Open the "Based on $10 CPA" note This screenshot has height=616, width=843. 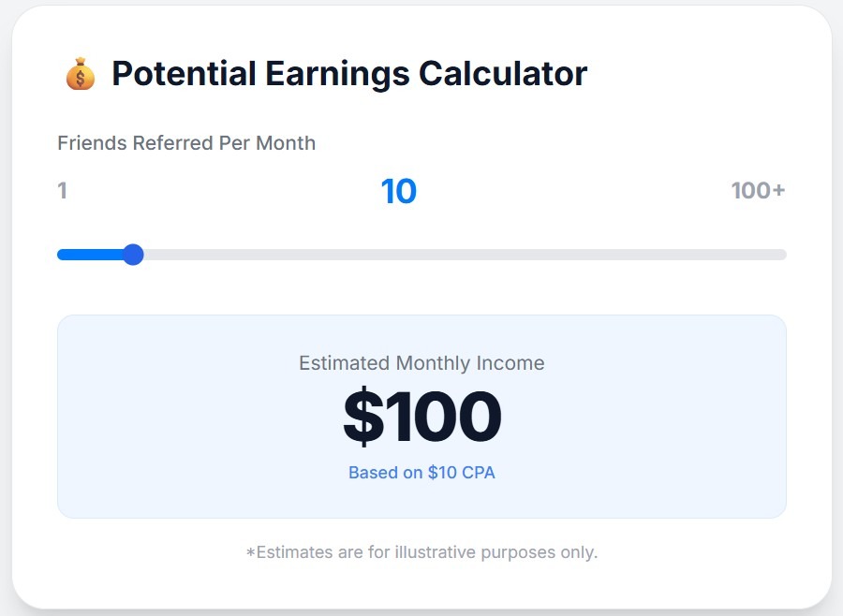[421, 473]
